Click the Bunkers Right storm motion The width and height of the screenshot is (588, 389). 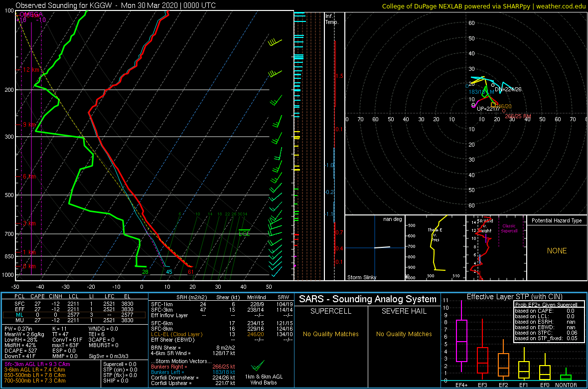193,366
